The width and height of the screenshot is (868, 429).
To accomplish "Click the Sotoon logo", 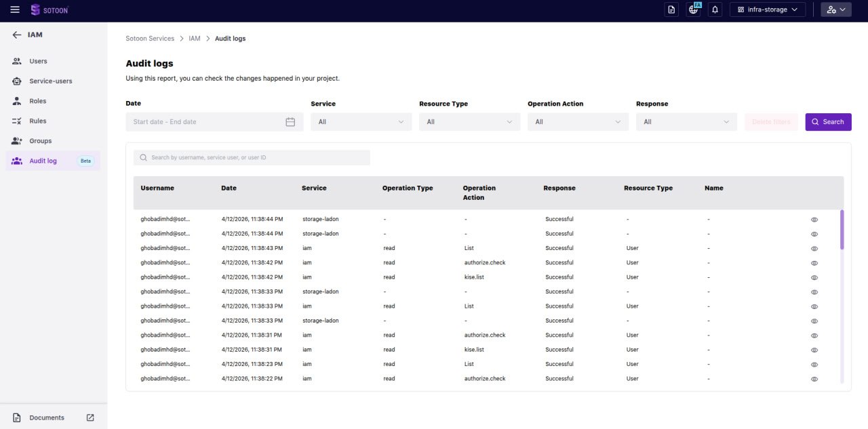I will click(50, 9).
